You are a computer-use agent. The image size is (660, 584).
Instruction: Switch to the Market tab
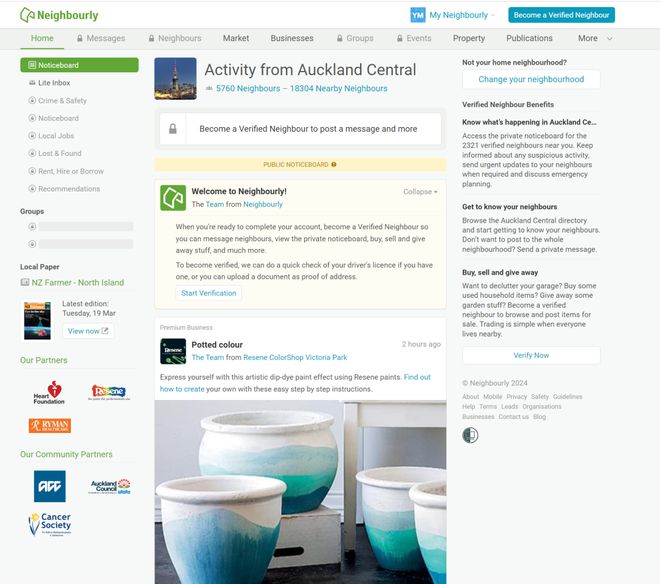236,38
